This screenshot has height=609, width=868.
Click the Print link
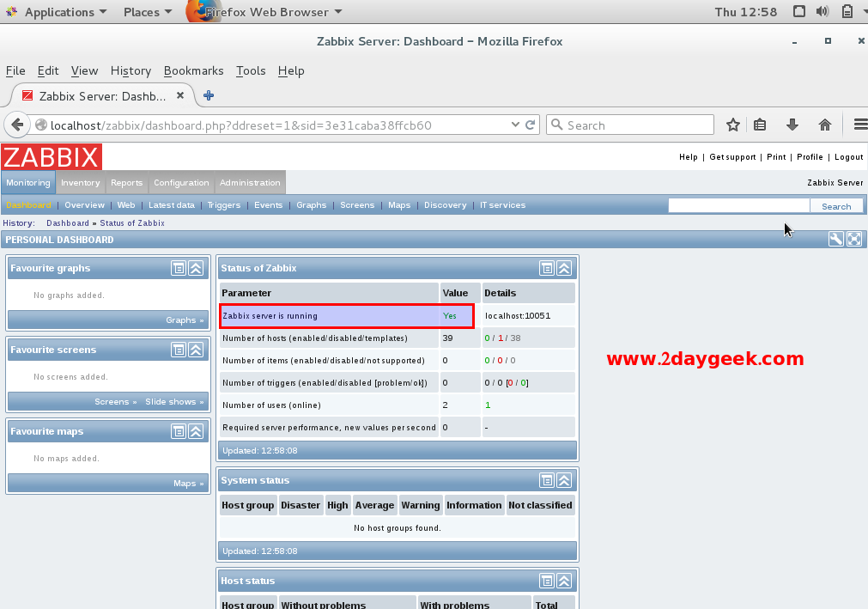click(x=776, y=157)
